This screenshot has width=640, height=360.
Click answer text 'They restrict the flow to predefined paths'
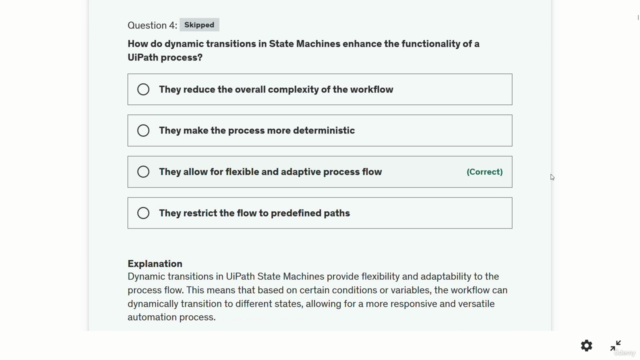tap(254, 213)
